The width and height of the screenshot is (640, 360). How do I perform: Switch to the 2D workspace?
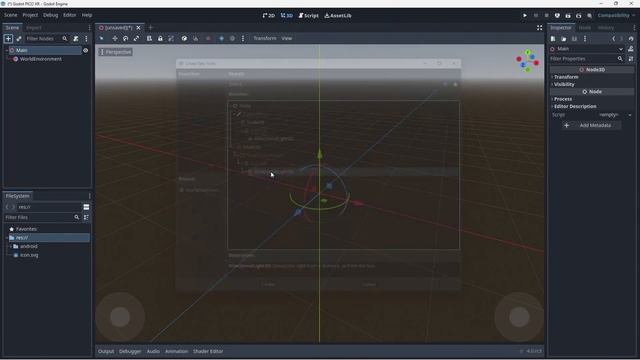pyautogui.click(x=269, y=16)
